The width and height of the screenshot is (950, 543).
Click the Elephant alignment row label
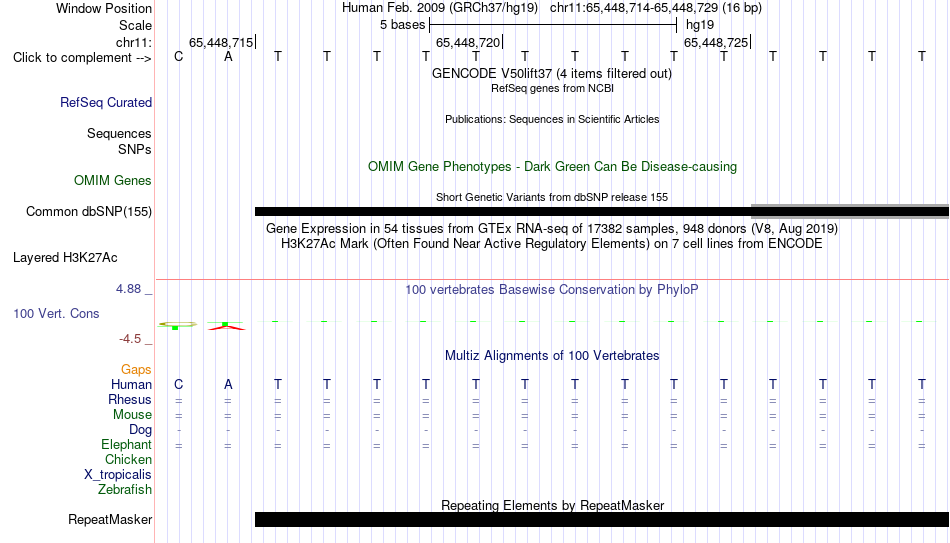126,444
